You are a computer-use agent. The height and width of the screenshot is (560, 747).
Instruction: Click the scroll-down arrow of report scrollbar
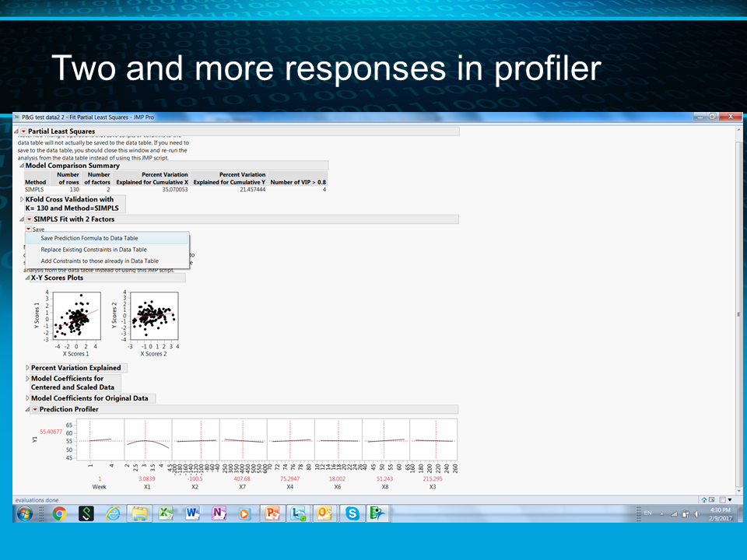739,491
